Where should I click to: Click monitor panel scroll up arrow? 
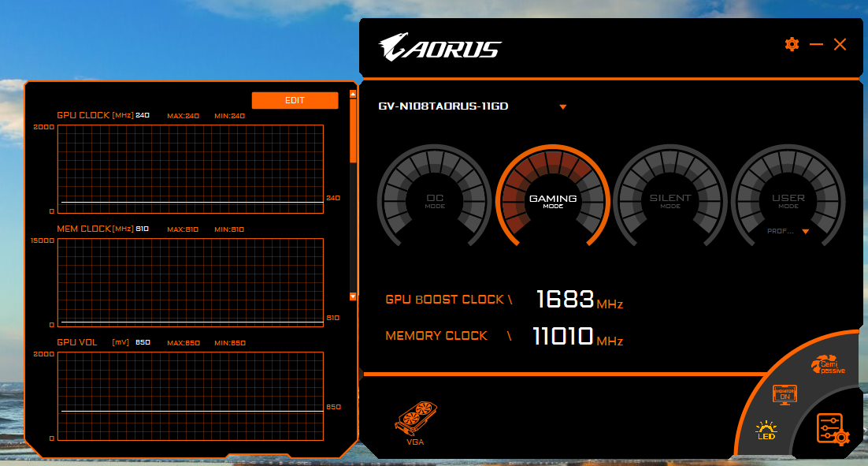point(353,94)
